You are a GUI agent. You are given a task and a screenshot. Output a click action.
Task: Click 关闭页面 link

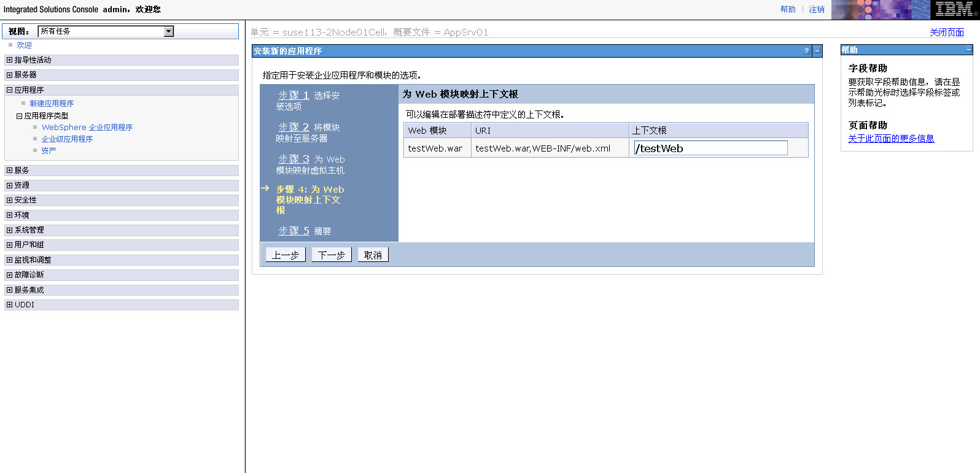(x=947, y=33)
